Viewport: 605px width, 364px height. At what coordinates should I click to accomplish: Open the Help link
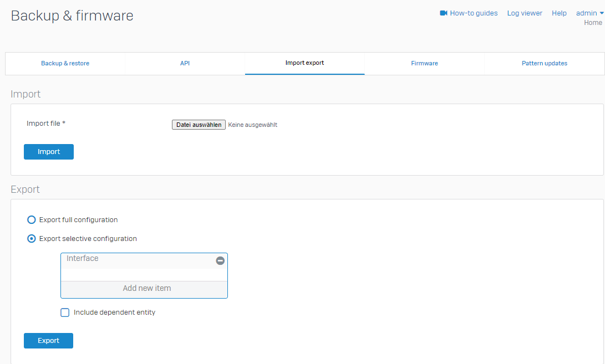point(559,13)
